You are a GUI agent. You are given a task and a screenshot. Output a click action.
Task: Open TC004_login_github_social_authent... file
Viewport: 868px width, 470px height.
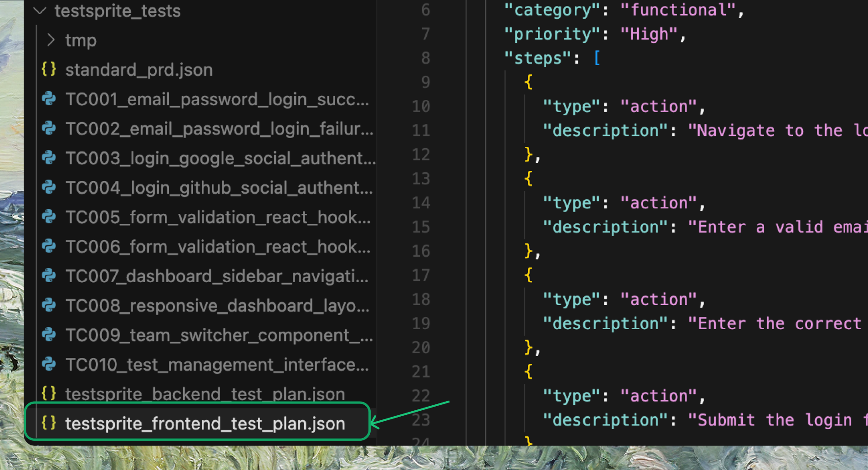pyautogui.click(x=219, y=188)
